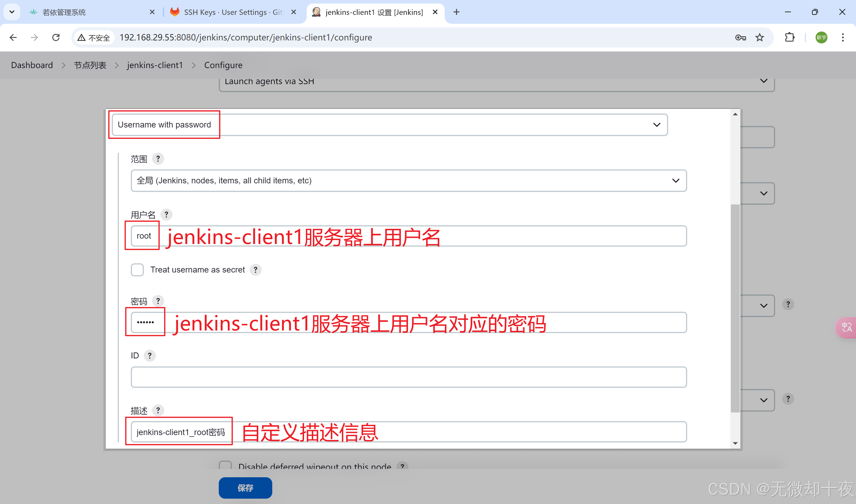Open help for Treat username as secret

(x=255, y=270)
